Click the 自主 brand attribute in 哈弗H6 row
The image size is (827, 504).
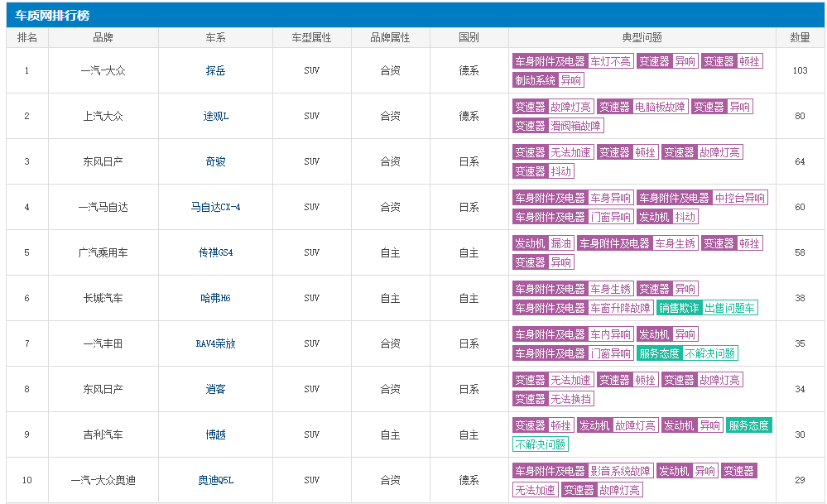click(390, 299)
